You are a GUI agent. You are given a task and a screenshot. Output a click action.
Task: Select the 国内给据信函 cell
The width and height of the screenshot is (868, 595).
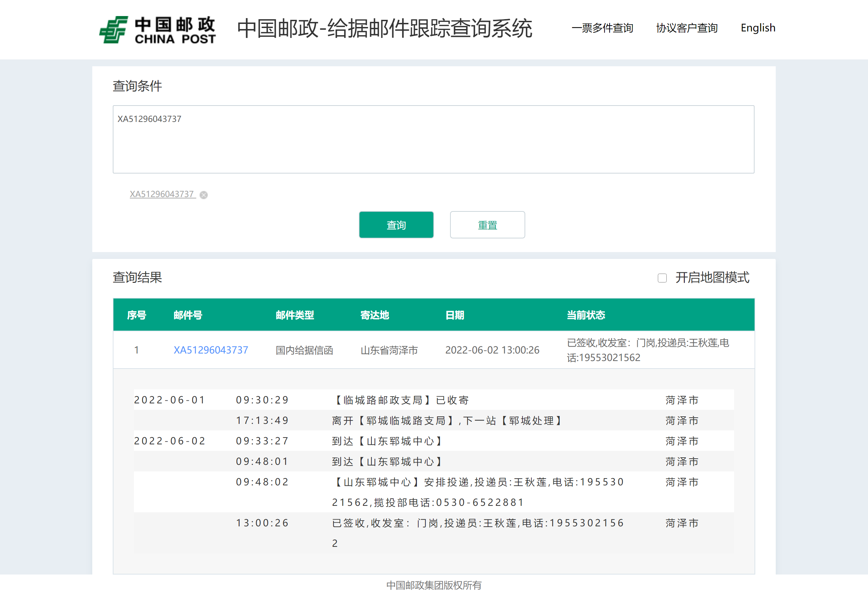tap(304, 350)
